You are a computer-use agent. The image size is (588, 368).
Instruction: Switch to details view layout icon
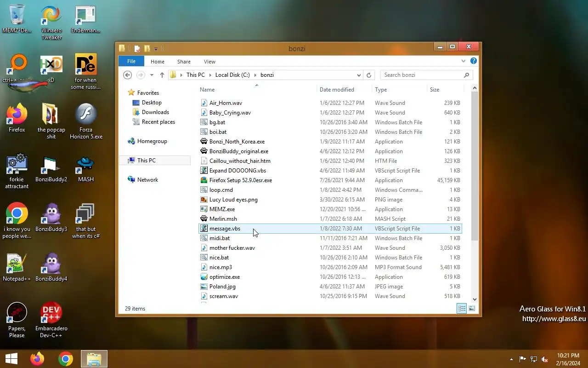(x=462, y=309)
